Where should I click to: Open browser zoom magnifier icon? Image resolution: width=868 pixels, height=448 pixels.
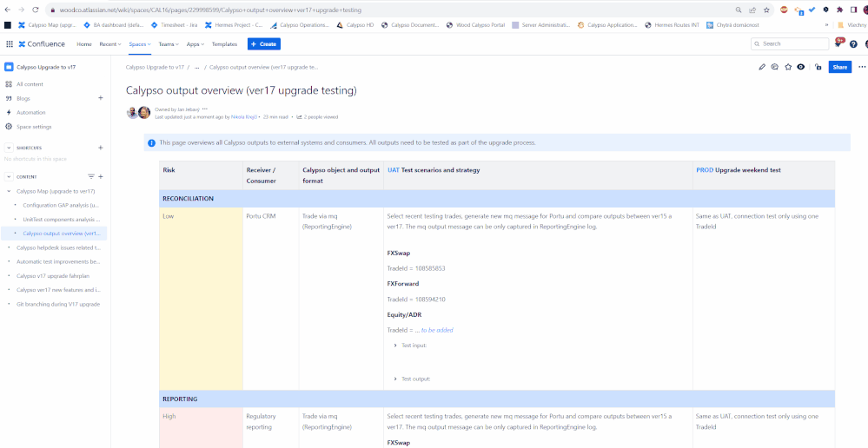739,10
